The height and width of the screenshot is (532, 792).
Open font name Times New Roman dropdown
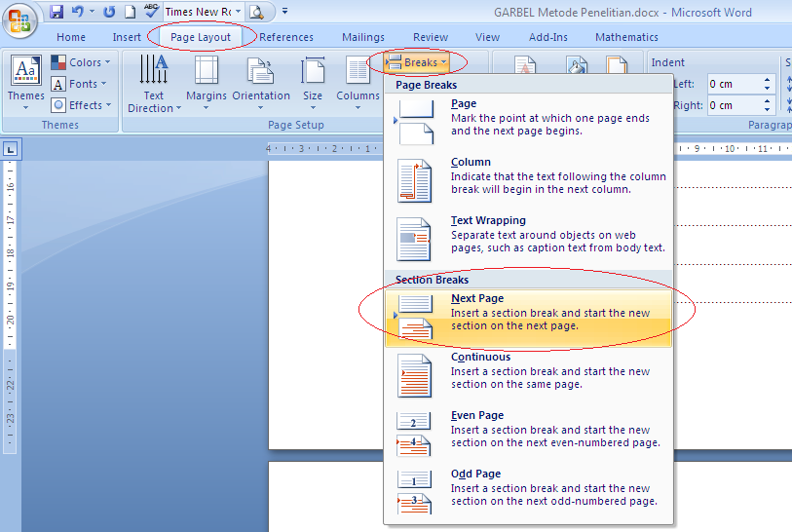tap(238, 11)
